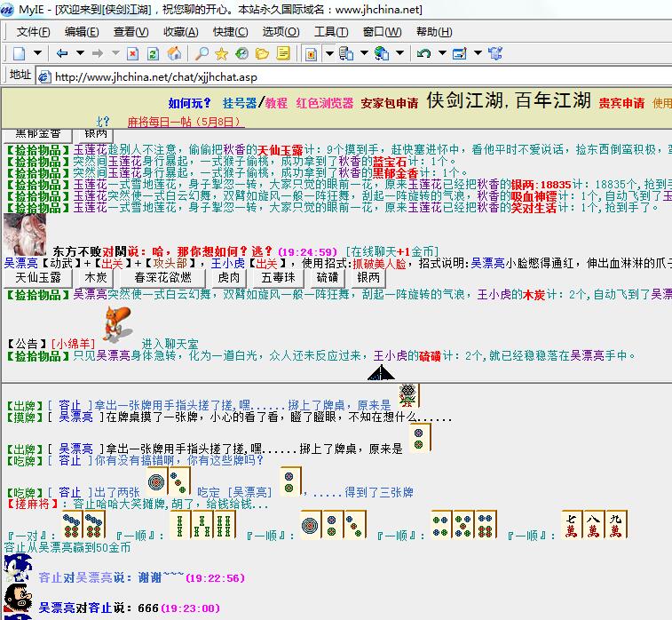This screenshot has height=620, width=672.
Task: Open the 教程 link
Action: 276,103
